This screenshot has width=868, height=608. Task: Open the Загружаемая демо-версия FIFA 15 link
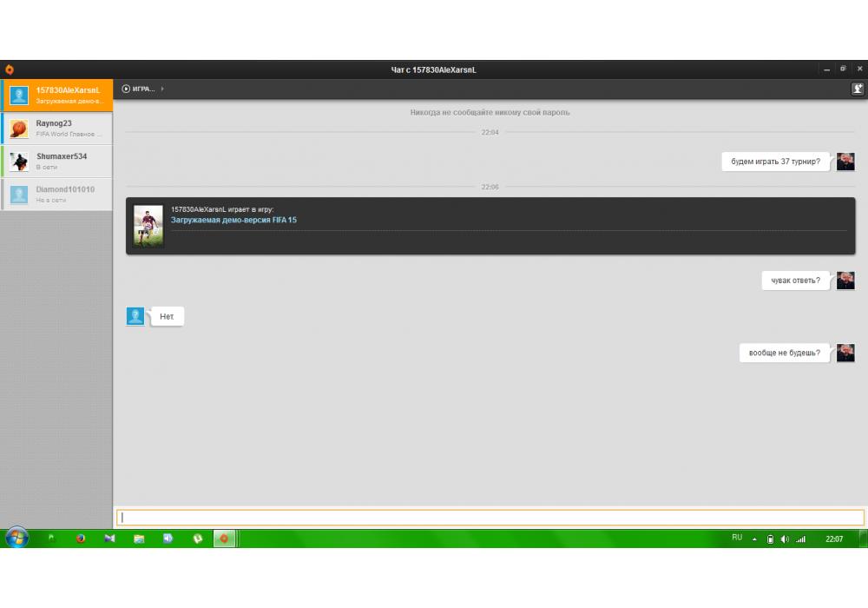pos(233,220)
